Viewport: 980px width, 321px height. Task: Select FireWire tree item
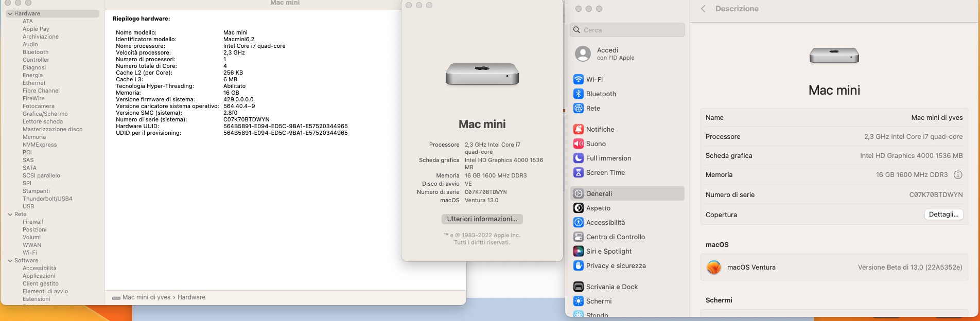click(x=33, y=98)
